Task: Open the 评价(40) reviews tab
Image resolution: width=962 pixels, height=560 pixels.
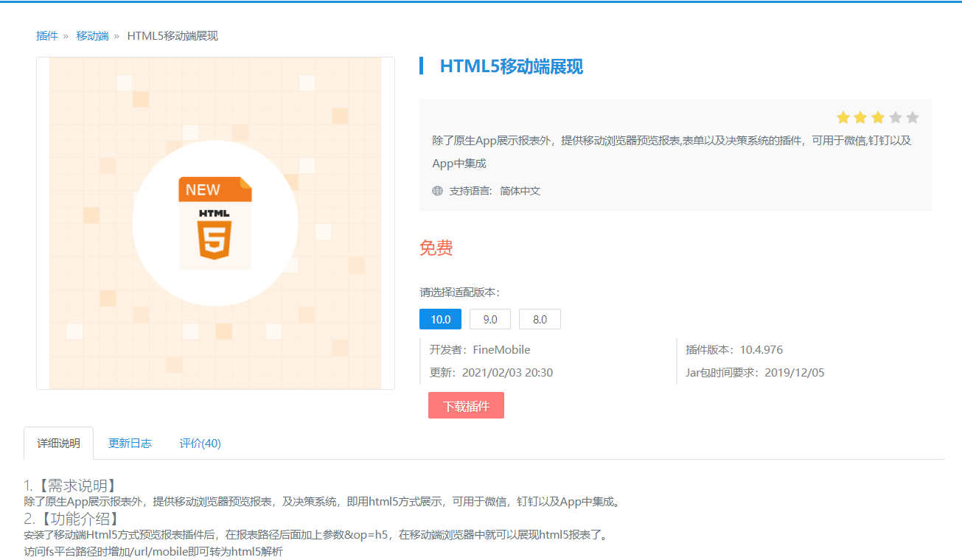Action: pyautogui.click(x=200, y=443)
